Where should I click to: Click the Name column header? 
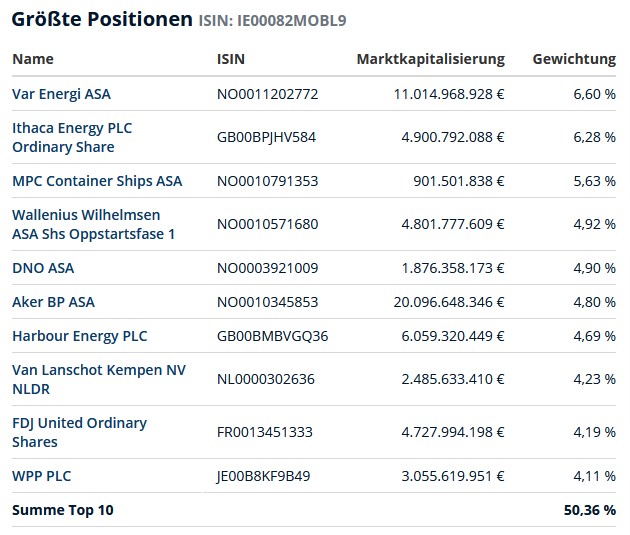coord(33,59)
